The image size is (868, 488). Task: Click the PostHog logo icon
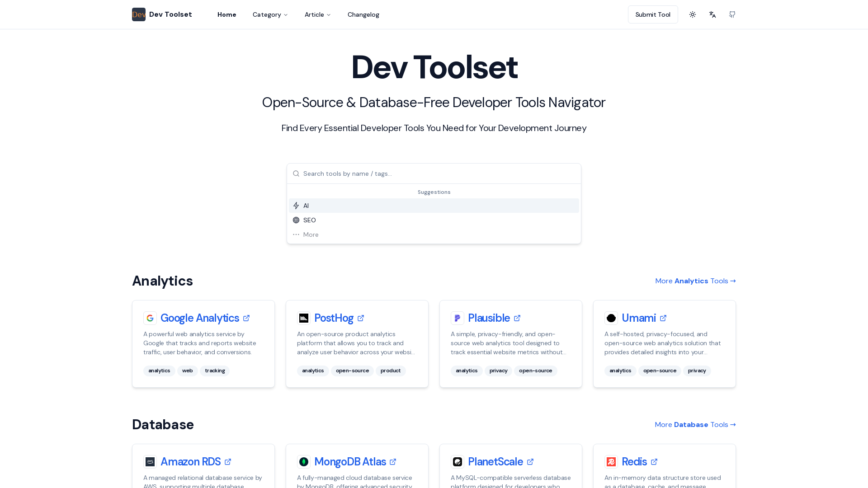304,318
